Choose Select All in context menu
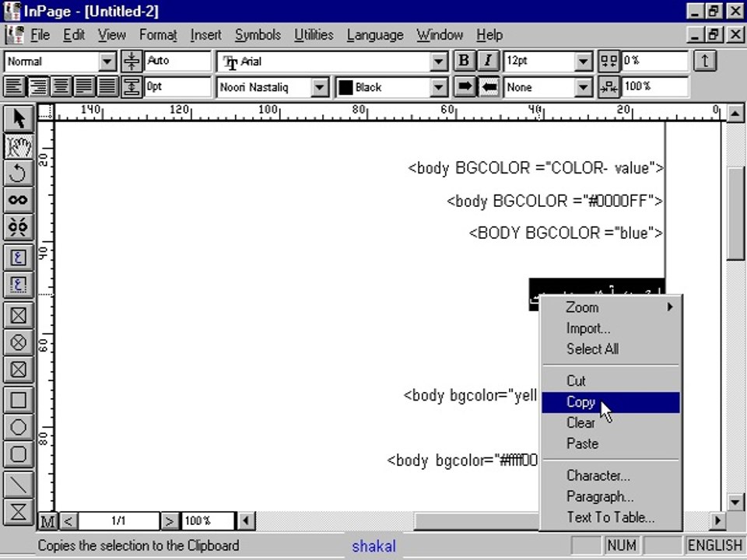747x560 pixels. [611, 349]
